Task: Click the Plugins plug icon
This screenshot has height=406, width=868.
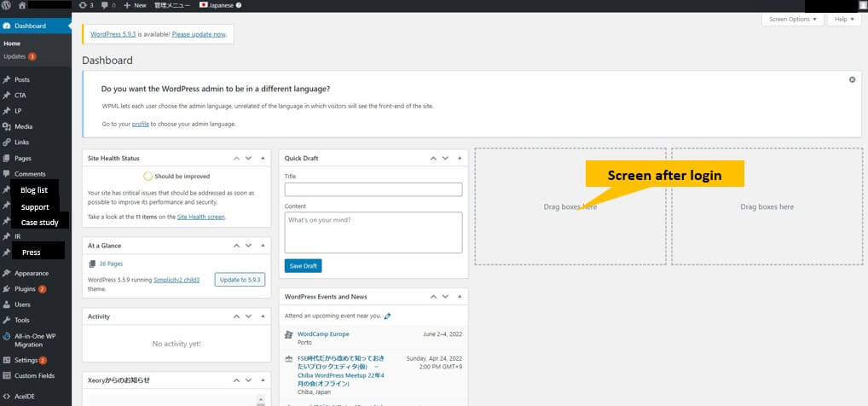Action: tap(7, 289)
